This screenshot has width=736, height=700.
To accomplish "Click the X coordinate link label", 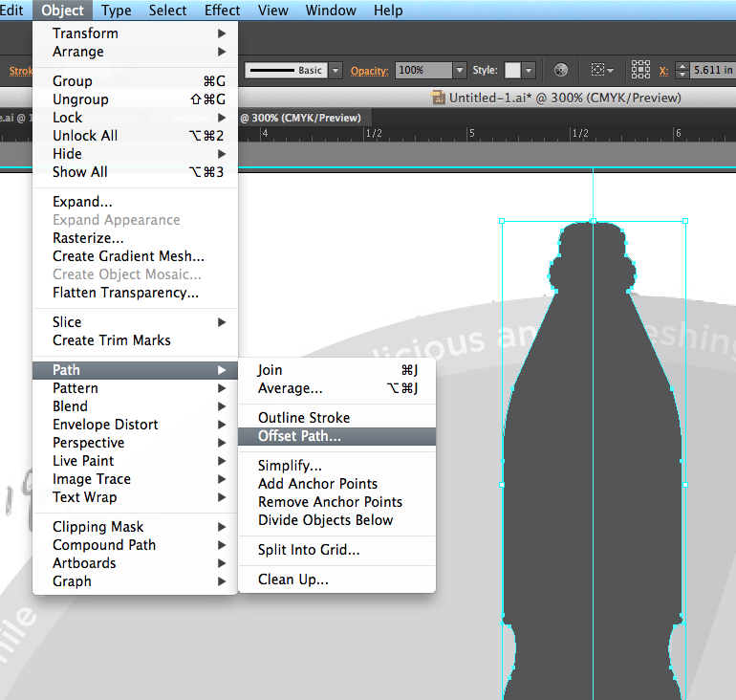I will pos(663,71).
